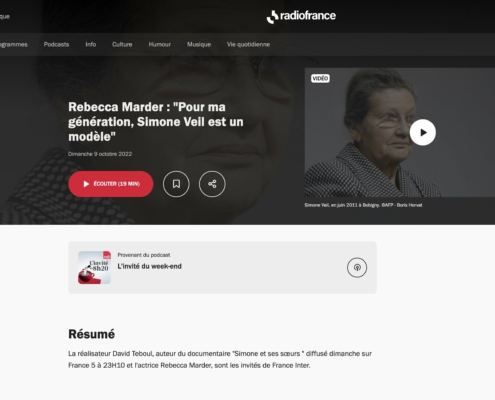Subscribe via the podcast icon button
The height and width of the screenshot is (400, 495).
[357, 267]
